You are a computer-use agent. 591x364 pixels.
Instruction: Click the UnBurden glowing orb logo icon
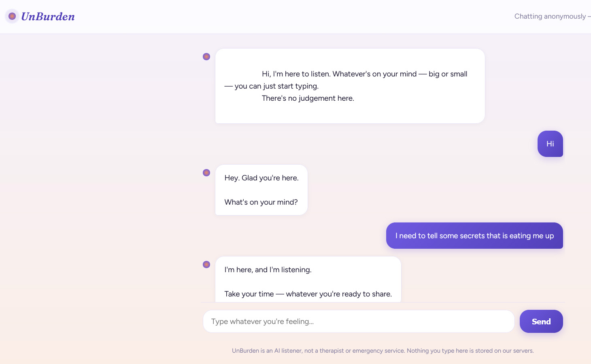[x=12, y=16]
